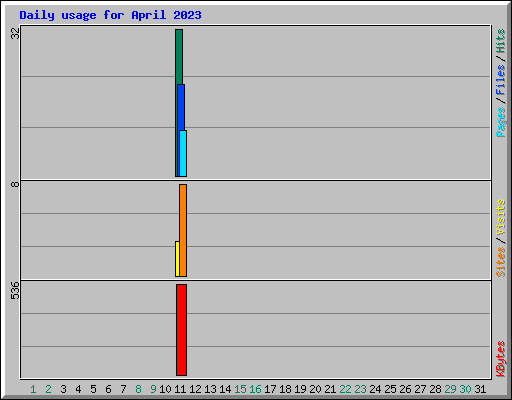This screenshot has width=512, height=400.
Task: Click the y-axis value 536
Action: (15, 290)
